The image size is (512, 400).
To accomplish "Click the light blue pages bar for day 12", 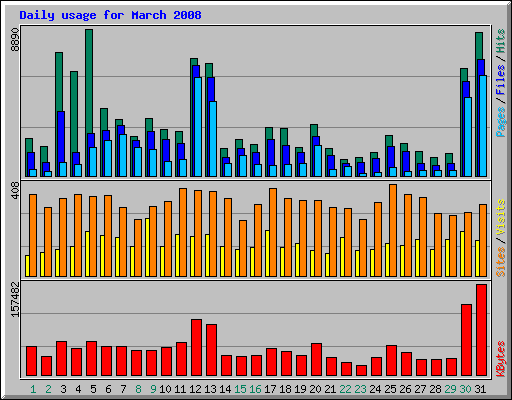I will [x=198, y=127].
